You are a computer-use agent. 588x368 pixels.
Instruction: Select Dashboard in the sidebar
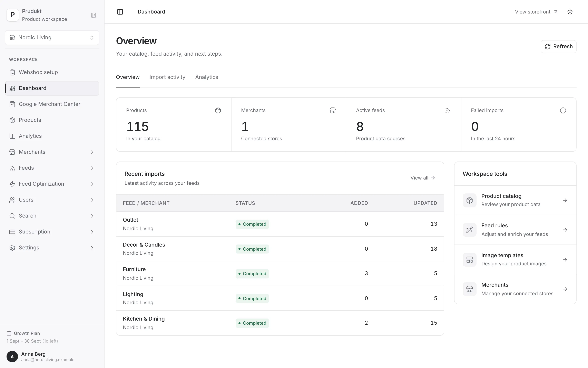52,88
